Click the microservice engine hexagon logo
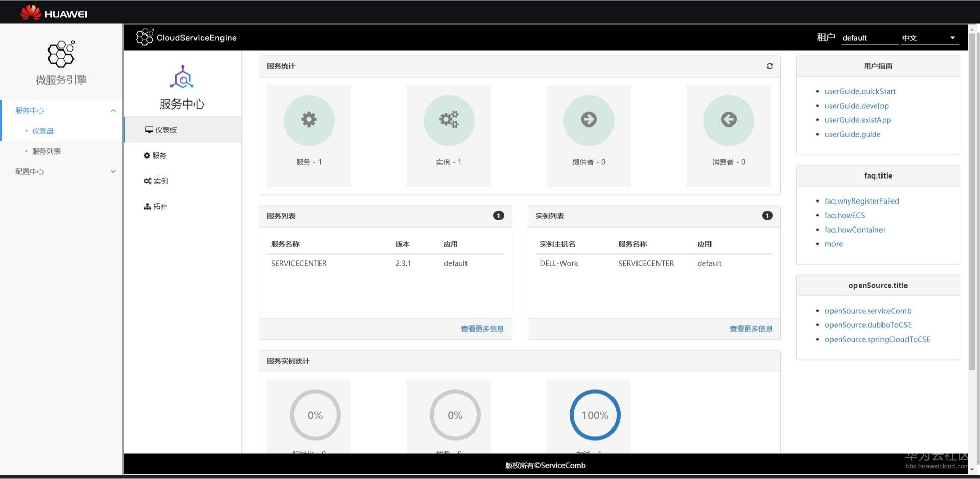 61,54
